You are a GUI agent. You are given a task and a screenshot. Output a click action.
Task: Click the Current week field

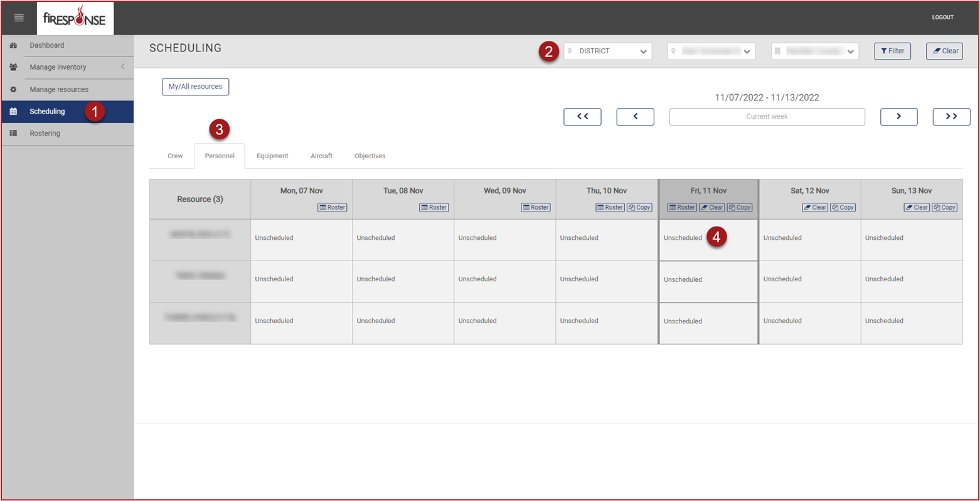tap(767, 117)
